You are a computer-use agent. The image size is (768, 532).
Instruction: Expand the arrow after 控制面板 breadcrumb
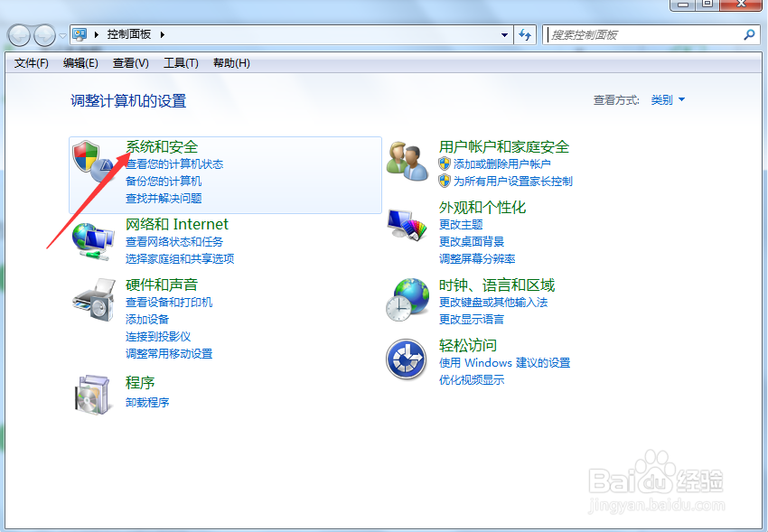162,34
